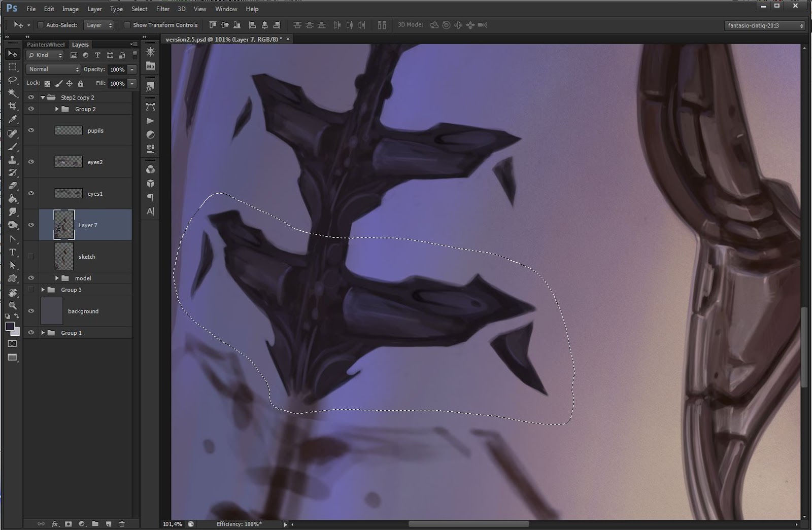Open the foreground color picker
Viewport: 812px width, 530px height.
(x=10, y=326)
